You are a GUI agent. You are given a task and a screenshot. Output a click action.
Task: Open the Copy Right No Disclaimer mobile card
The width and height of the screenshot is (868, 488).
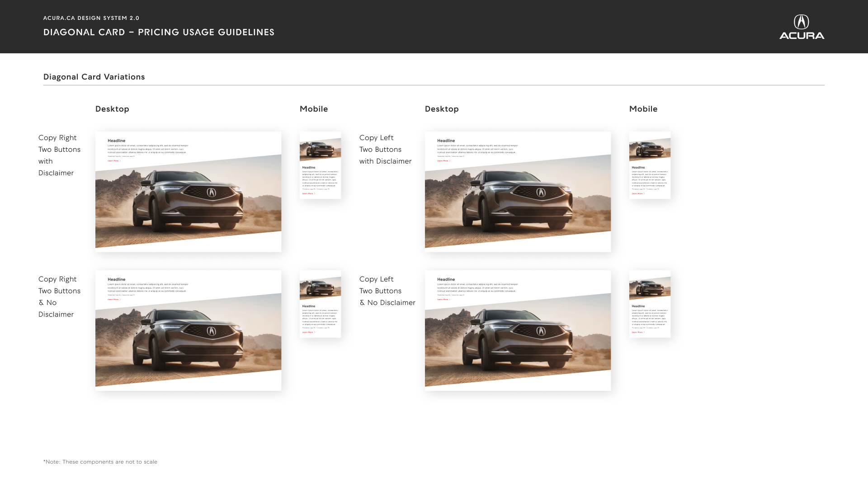[320, 304]
